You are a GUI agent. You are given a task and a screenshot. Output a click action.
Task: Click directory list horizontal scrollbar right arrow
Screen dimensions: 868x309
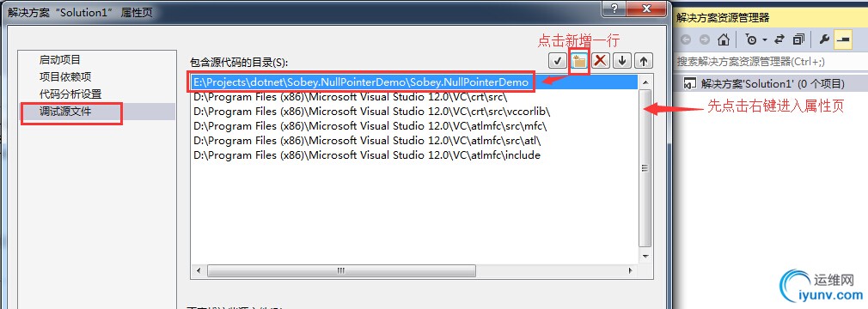tap(630, 270)
